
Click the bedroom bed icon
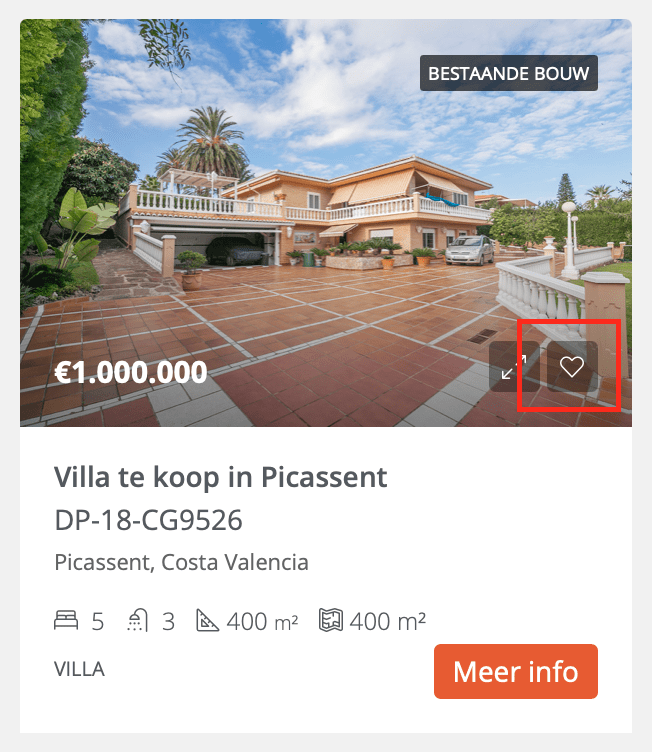[66, 620]
